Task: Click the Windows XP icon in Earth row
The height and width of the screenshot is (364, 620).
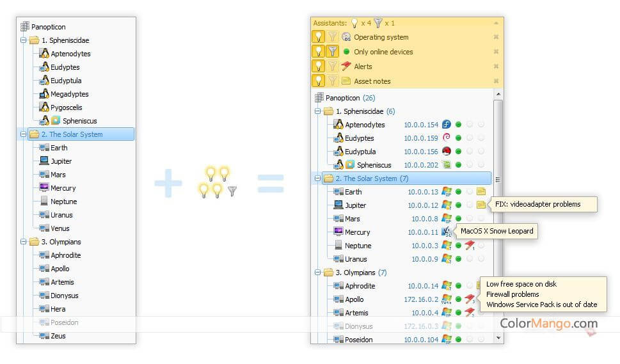Action: [x=447, y=192]
